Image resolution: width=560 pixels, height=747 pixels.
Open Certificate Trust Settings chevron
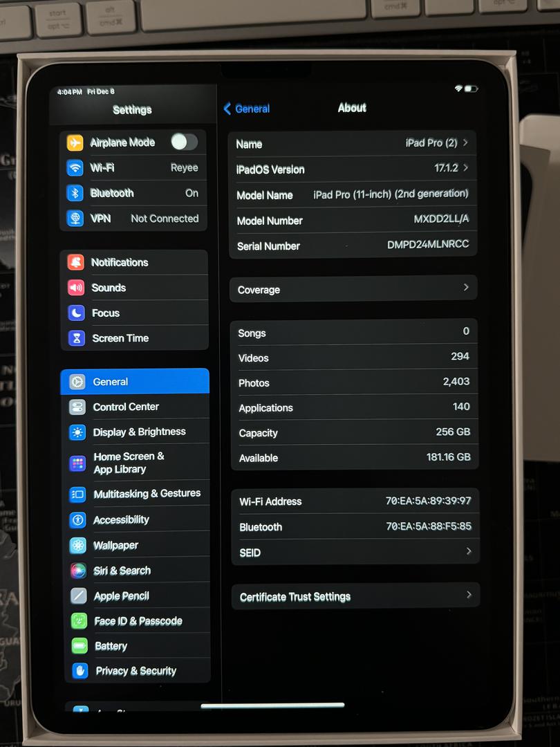tap(469, 595)
